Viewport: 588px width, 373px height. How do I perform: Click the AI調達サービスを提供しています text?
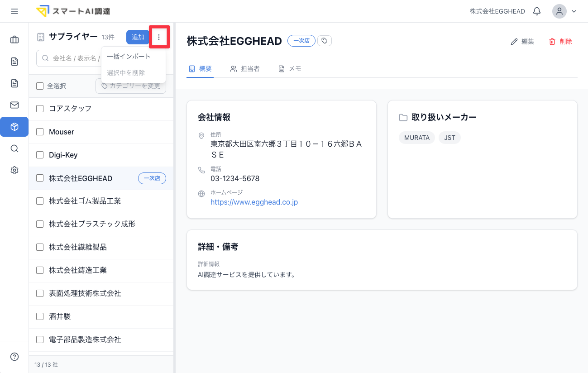pos(247,274)
